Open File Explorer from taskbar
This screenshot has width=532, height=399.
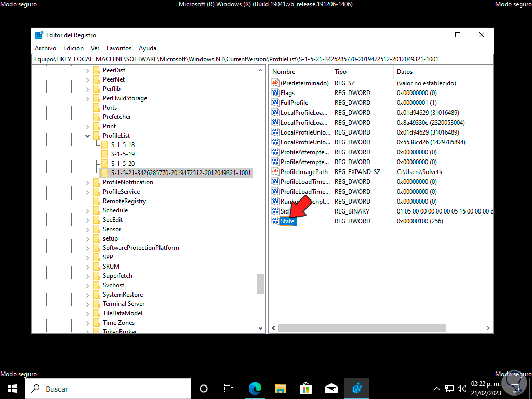(x=280, y=389)
